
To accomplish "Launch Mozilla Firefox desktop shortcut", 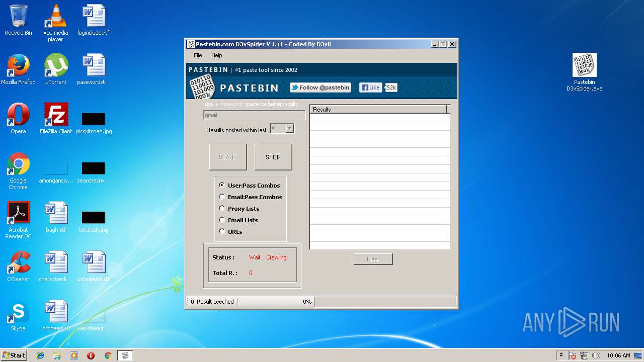I will [18, 69].
